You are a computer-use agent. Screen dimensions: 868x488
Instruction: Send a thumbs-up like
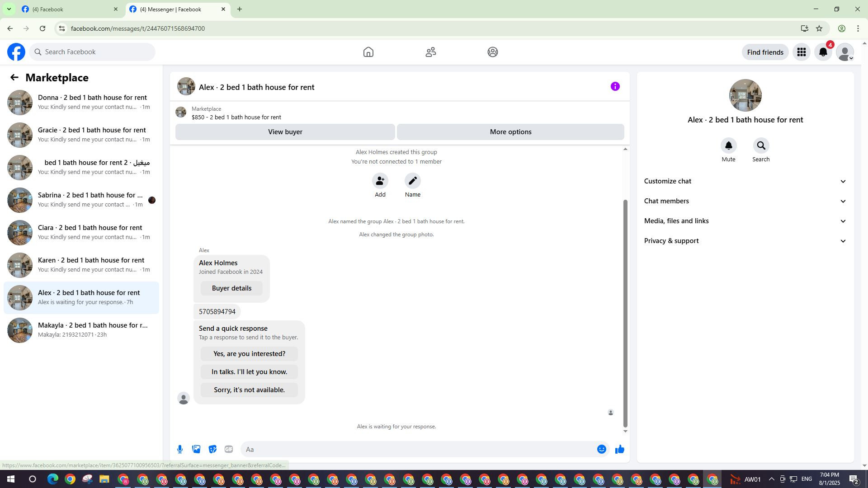click(x=619, y=449)
